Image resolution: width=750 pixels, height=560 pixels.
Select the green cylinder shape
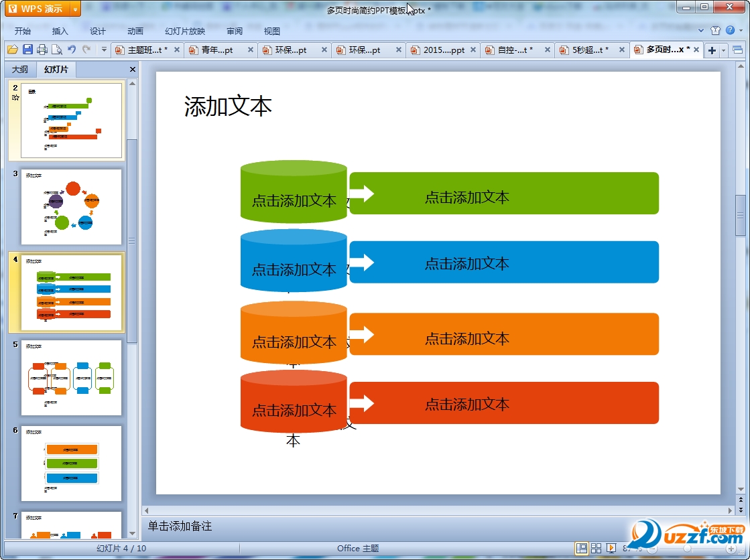tap(294, 192)
